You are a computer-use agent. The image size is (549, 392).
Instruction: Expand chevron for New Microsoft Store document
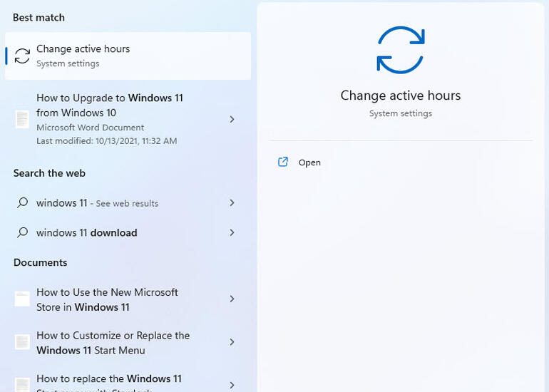(x=232, y=299)
